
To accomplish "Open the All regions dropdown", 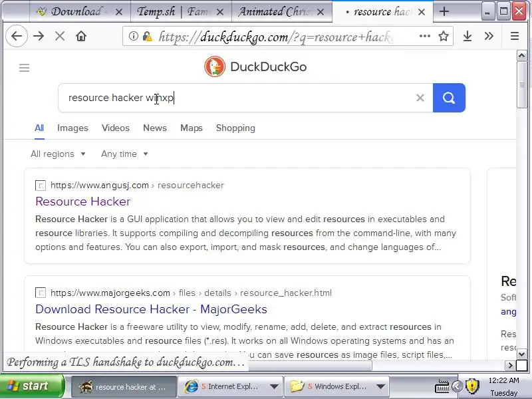I will (58, 154).
